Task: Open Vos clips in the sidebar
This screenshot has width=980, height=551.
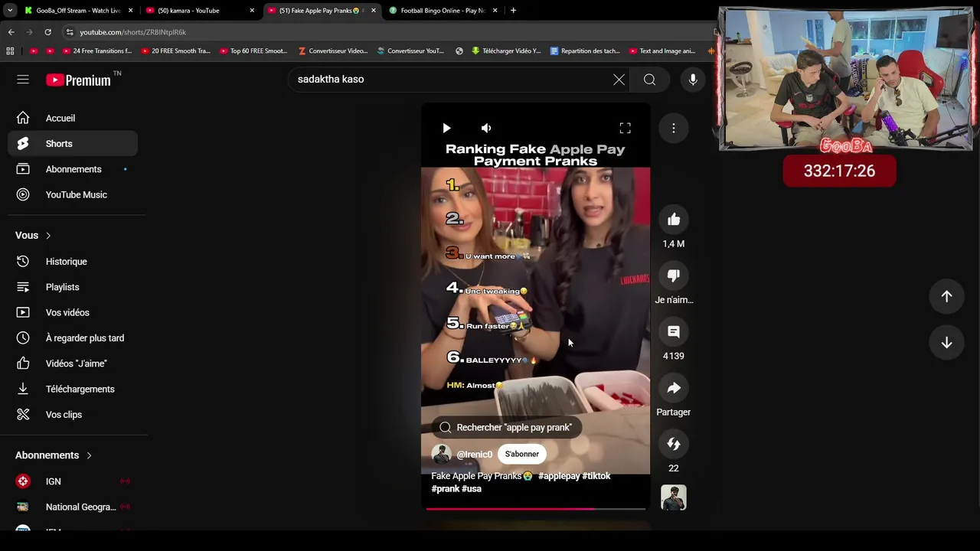Action: pyautogui.click(x=73, y=415)
